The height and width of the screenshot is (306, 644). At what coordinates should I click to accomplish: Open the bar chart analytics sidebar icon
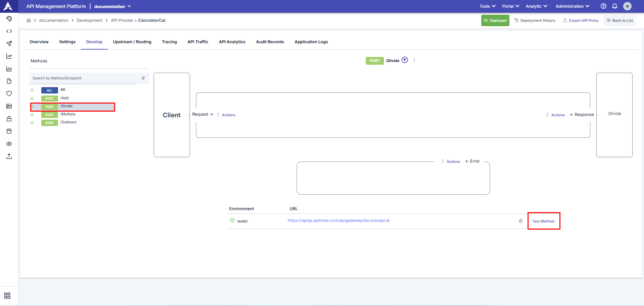tap(9, 69)
